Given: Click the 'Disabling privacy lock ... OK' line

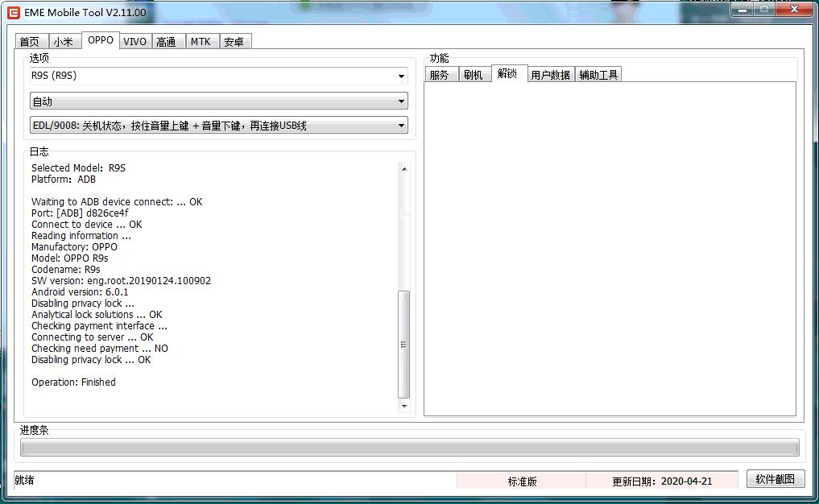Looking at the screenshot, I should point(91,360).
